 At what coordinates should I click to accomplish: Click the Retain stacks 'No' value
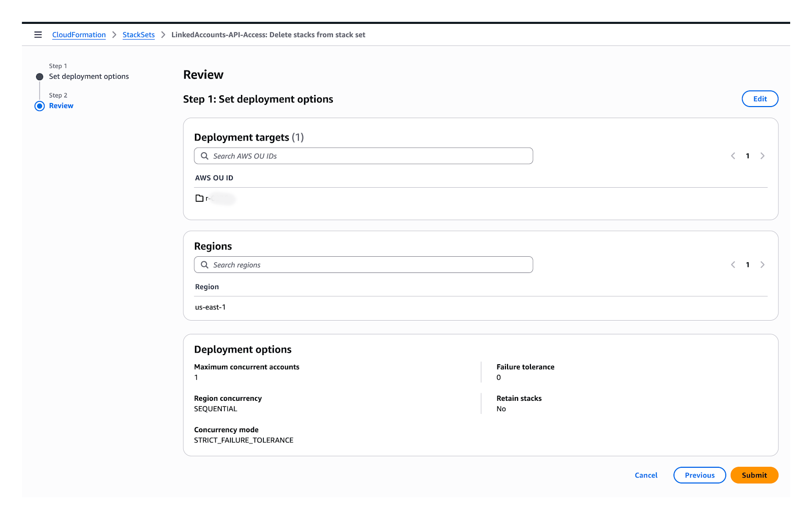click(x=501, y=409)
